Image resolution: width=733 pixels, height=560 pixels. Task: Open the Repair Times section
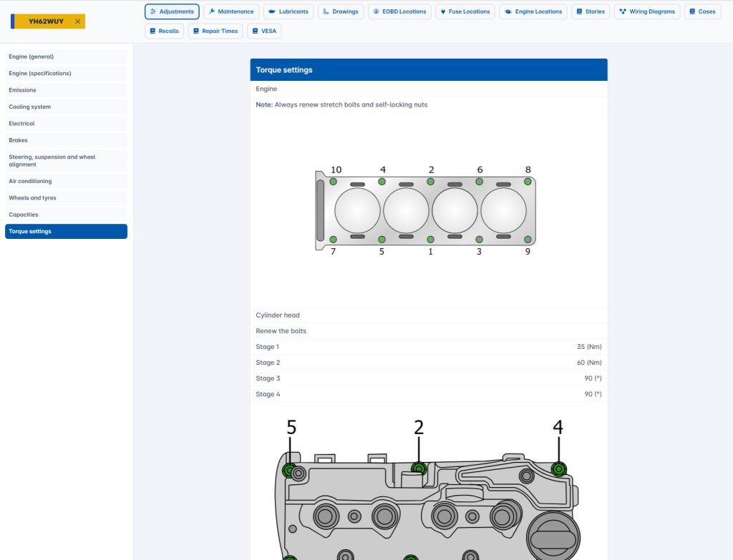[x=215, y=31]
